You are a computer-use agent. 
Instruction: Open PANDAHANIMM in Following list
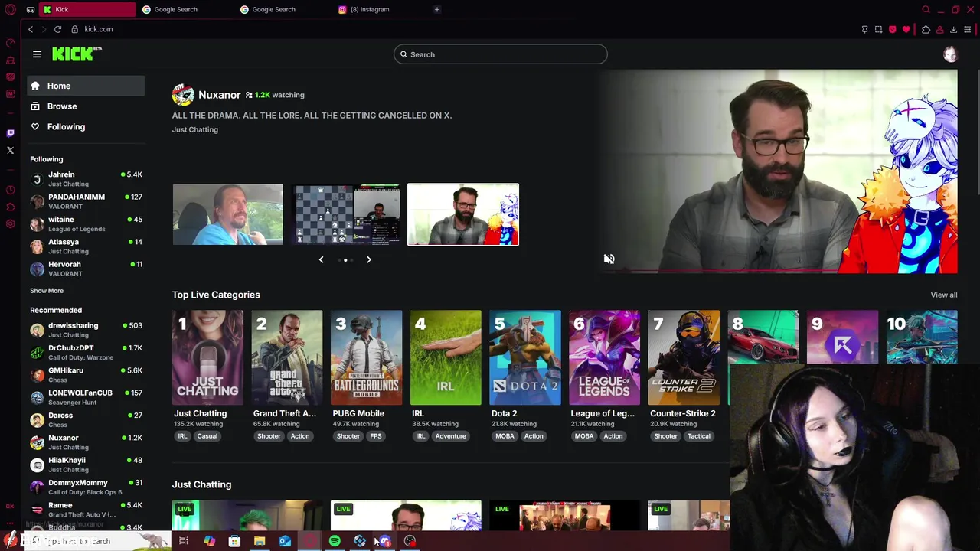click(x=86, y=201)
